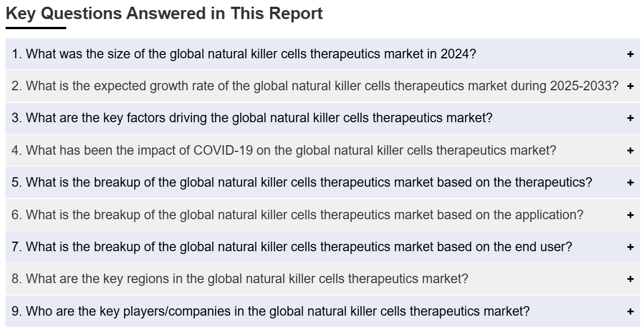644x328 pixels.
Task: Expand end user breakup question plus icon
Action: (631, 247)
